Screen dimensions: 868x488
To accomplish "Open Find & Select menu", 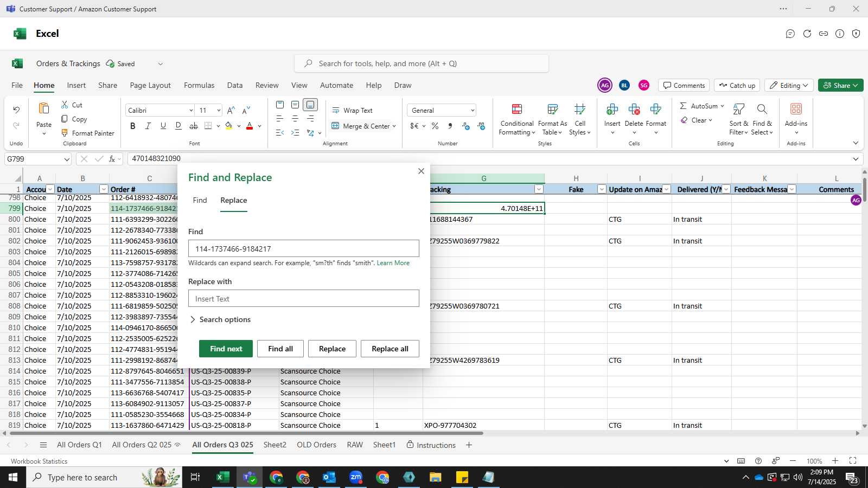I will (x=762, y=119).
